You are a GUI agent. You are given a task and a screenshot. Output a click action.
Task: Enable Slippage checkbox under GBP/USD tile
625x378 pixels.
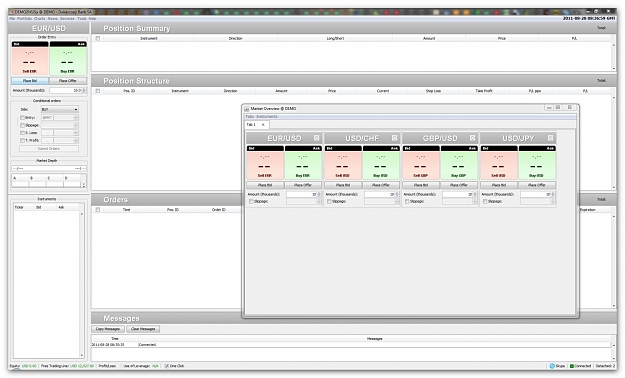(x=407, y=201)
